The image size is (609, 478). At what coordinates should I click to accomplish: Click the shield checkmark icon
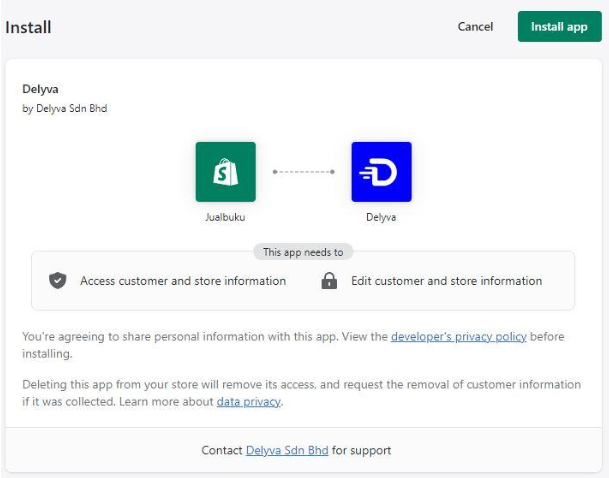(57, 280)
